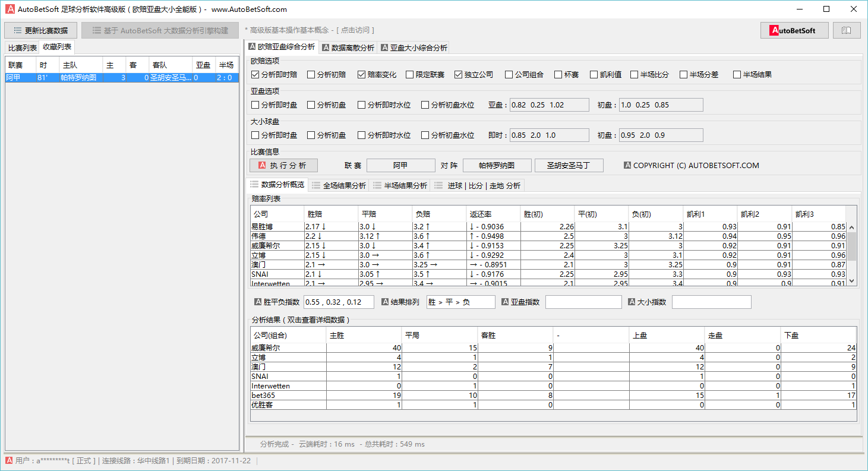Viewport: 868px width, 471px height.
Task: Click the 初盘 field 0.95 2.0 0.9
Action: (661, 135)
